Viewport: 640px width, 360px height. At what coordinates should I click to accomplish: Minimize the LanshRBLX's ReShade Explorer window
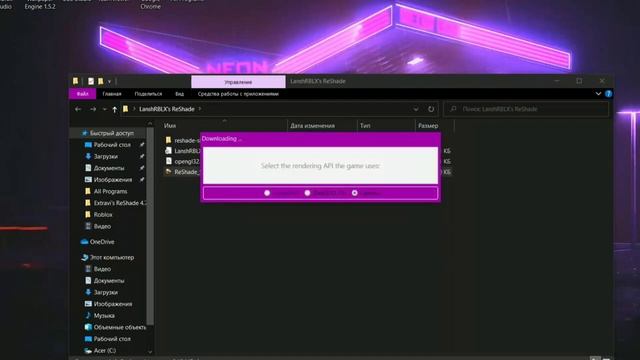(x=556, y=81)
